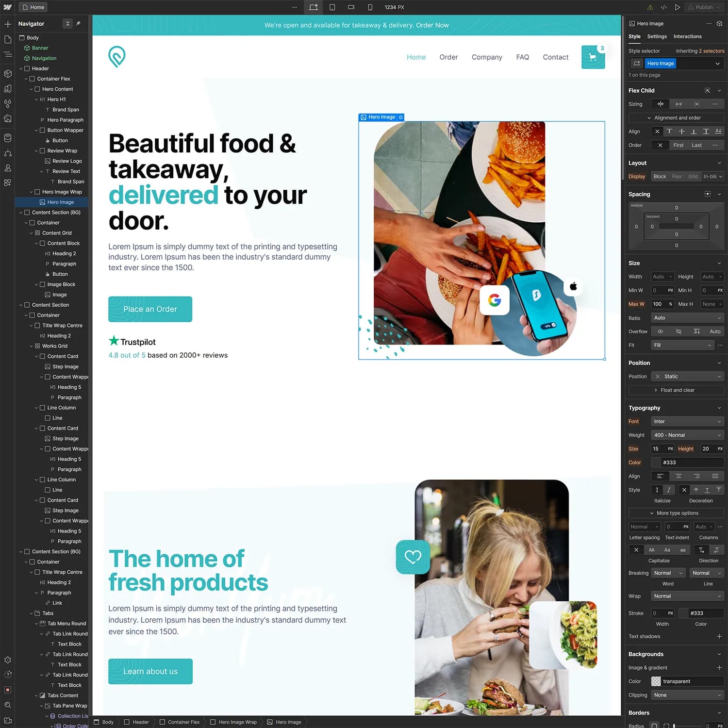Expand More type options

coord(676,513)
